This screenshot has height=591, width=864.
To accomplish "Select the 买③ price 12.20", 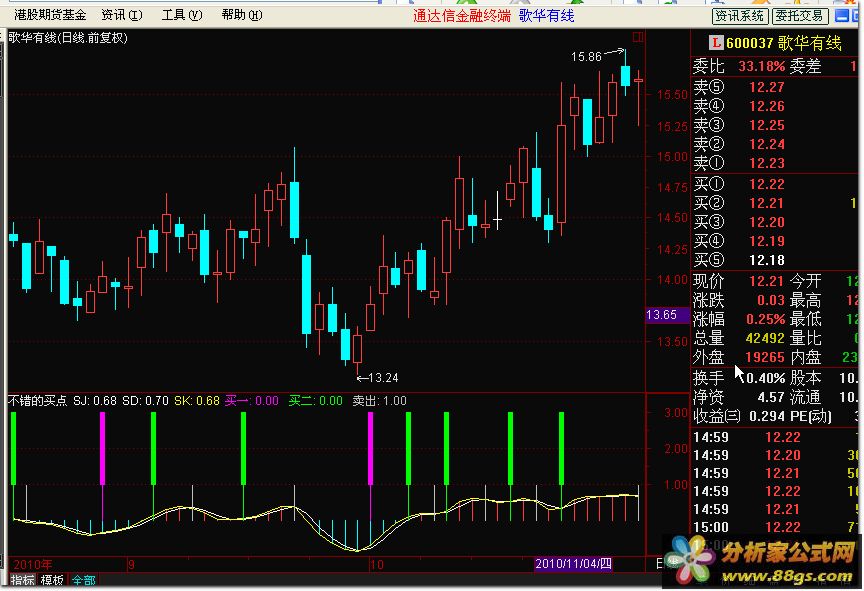I will coord(766,222).
